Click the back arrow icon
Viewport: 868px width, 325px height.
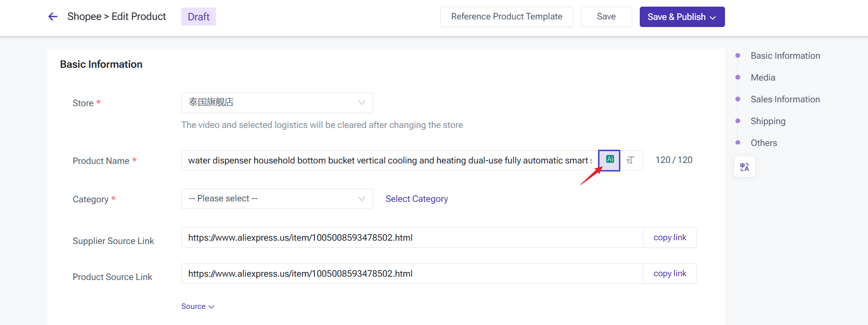tap(53, 17)
